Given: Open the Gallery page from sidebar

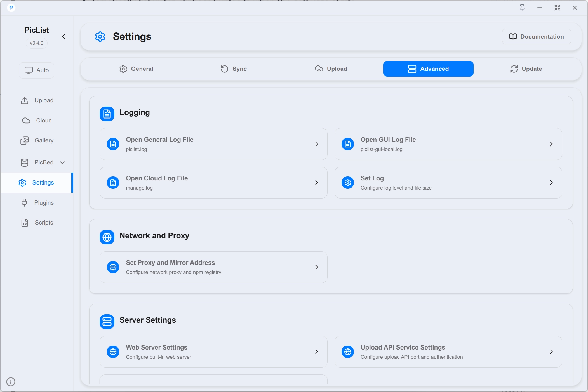Looking at the screenshot, I should click(x=37, y=140).
